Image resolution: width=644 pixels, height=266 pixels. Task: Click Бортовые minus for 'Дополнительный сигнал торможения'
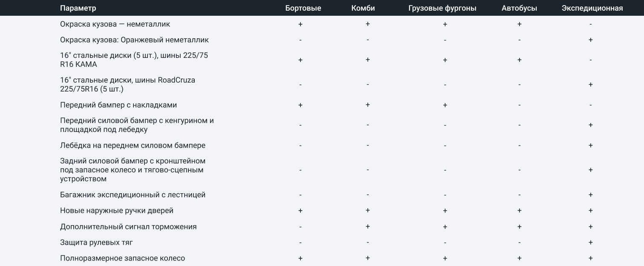click(300, 227)
